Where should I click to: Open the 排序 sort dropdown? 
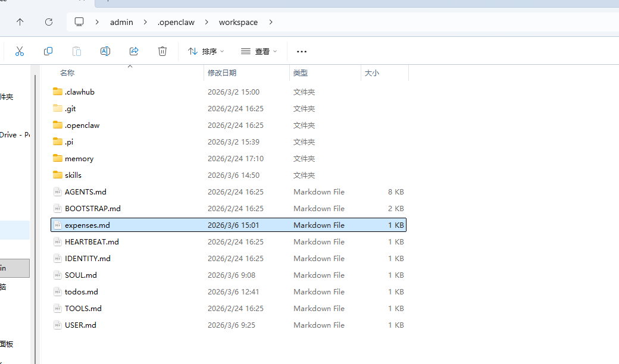(x=206, y=51)
